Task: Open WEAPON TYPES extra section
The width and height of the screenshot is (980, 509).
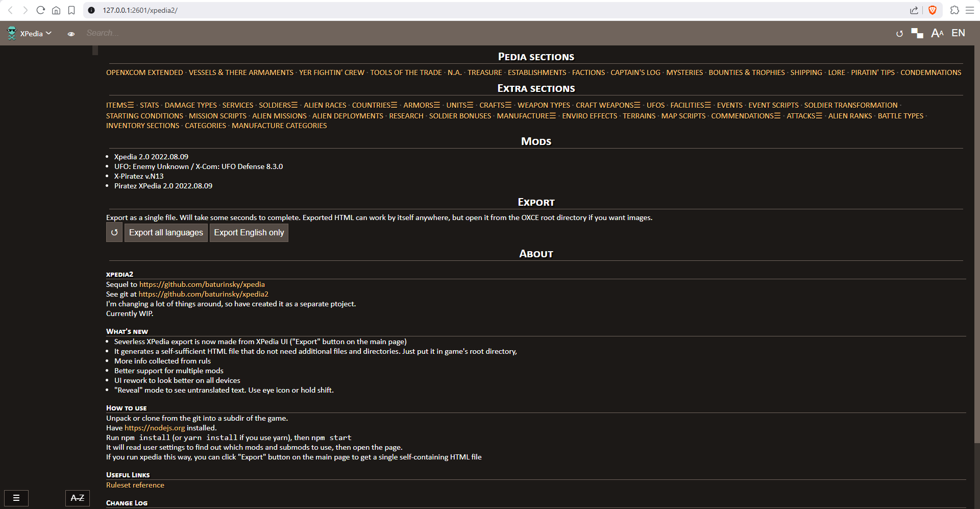Action: click(x=544, y=105)
